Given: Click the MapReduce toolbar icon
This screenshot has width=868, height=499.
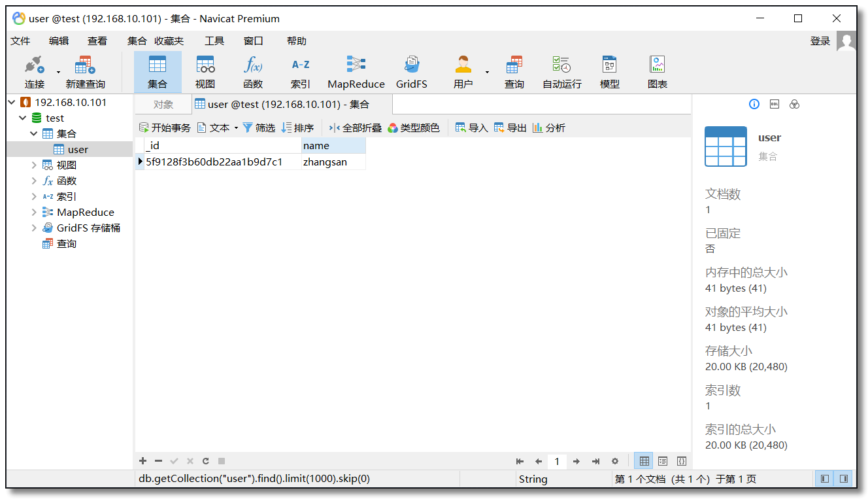Looking at the screenshot, I should [x=356, y=72].
